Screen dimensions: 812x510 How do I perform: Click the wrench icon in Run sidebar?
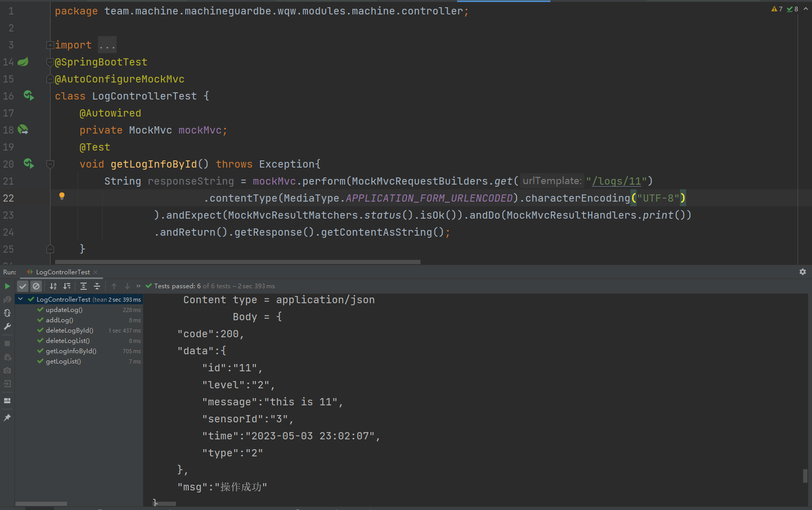[7, 326]
